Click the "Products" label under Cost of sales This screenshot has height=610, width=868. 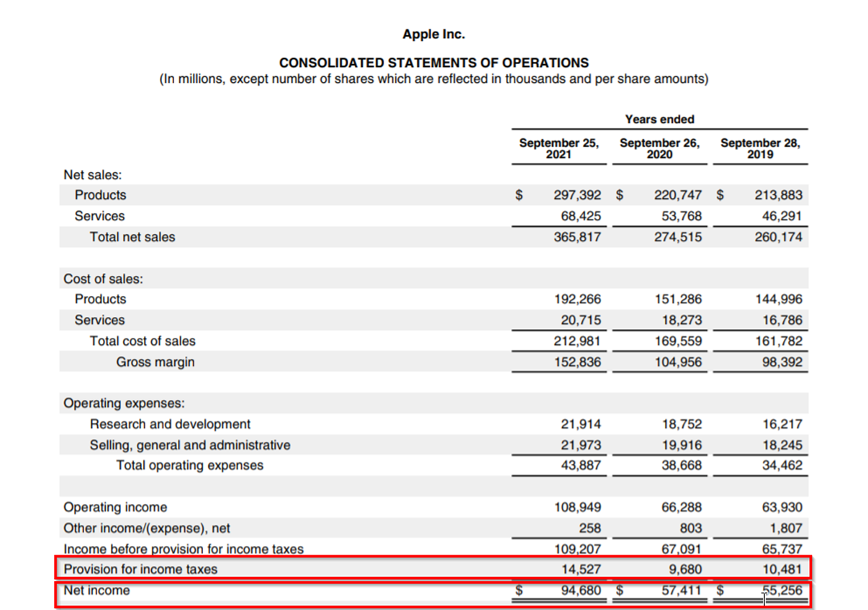(x=100, y=300)
